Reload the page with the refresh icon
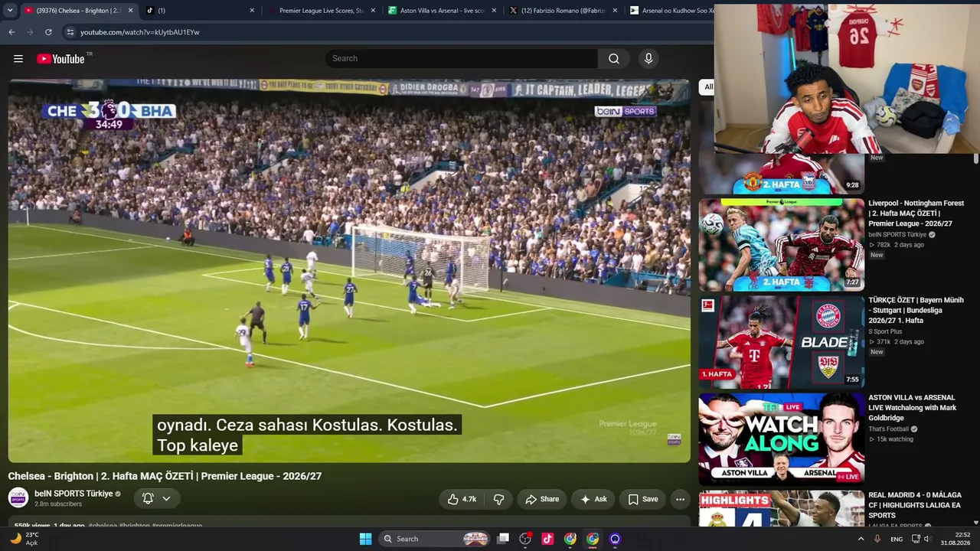This screenshot has width=980, height=551. point(48,32)
